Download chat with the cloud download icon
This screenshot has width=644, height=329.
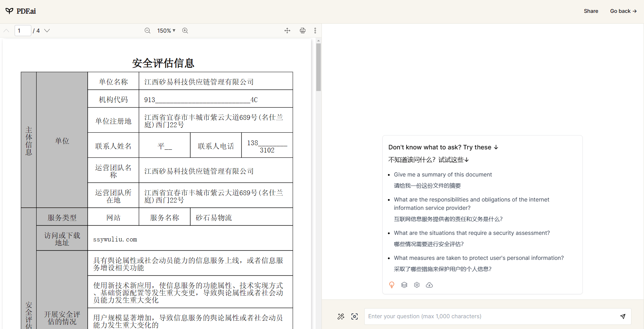(429, 285)
